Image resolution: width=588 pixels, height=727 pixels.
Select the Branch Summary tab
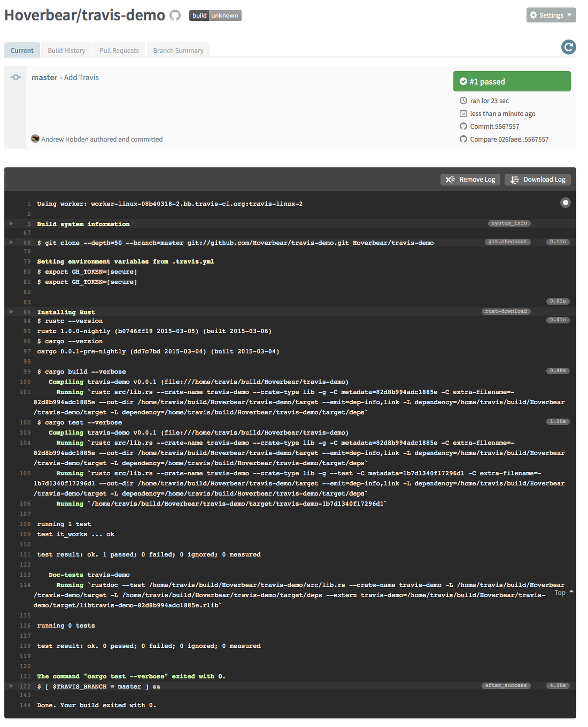pos(178,51)
